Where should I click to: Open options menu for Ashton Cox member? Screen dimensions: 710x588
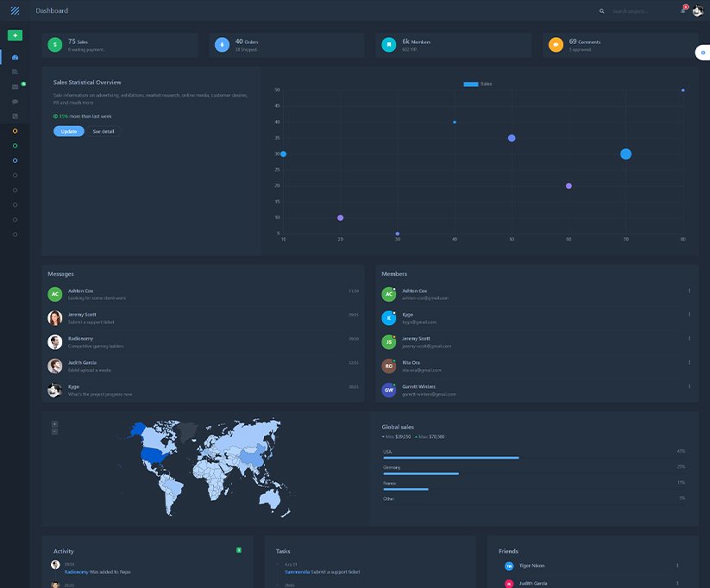tap(689, 291)
